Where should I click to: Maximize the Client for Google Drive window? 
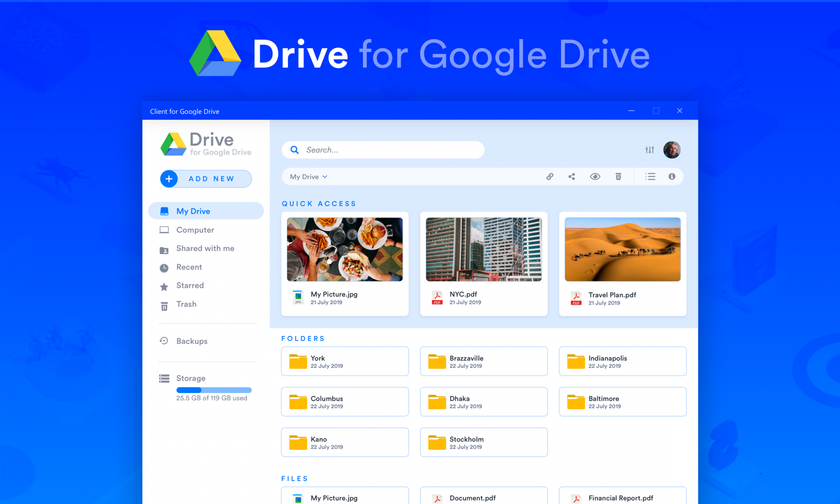656,111
